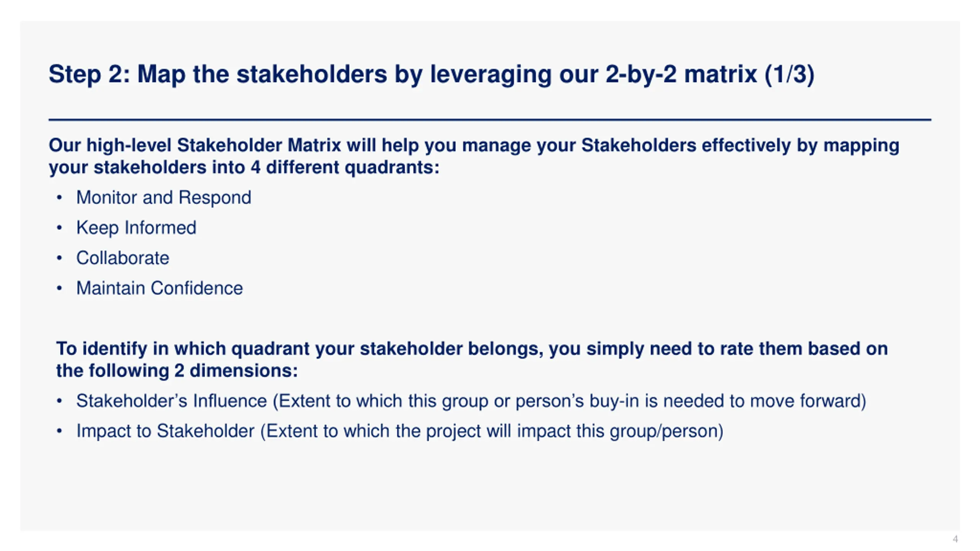The height and width of the screenshot is (551, 980).
Task: Click the "Maintain Confidence" bullet text
Action: pyautogui.click(x=159, y=288)
